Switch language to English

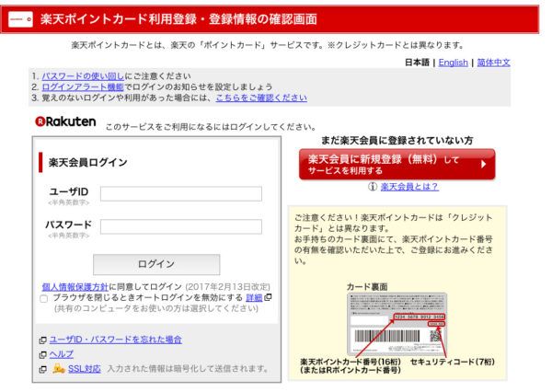pos(453,63)
